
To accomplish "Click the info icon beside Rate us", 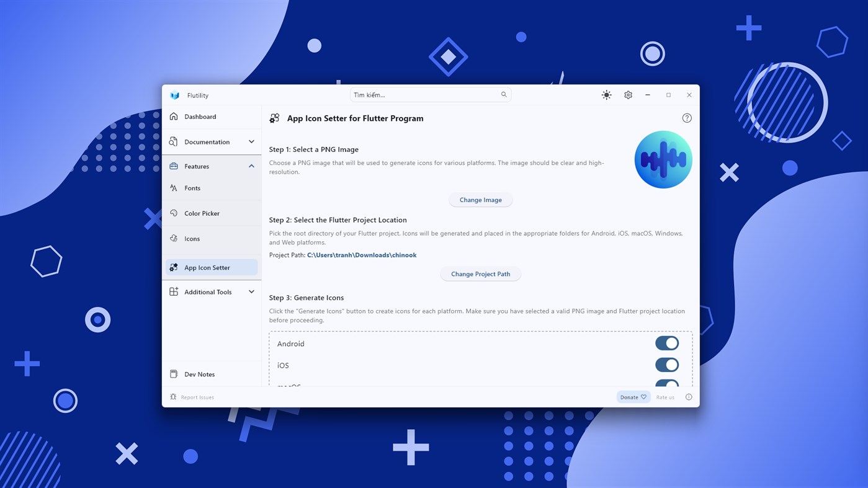I will tap(689, 397).
